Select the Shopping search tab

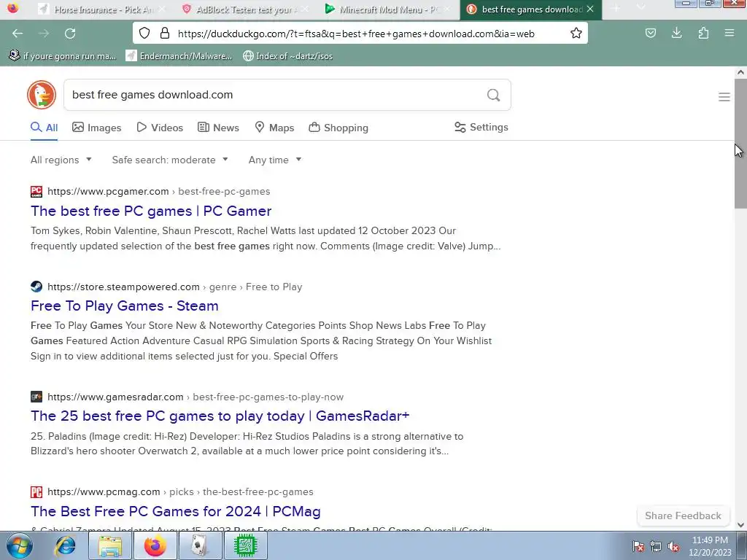coord(338,128)
